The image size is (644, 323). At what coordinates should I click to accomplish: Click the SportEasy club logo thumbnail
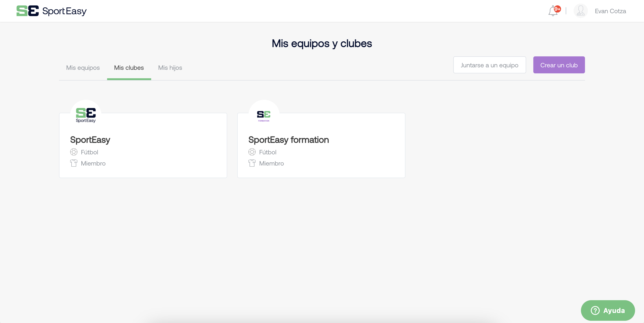[86, 115]
